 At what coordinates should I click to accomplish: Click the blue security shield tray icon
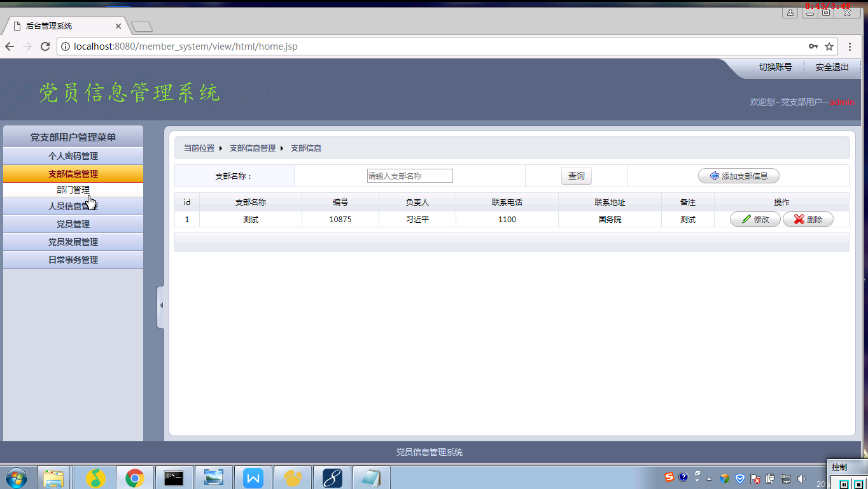740,479
